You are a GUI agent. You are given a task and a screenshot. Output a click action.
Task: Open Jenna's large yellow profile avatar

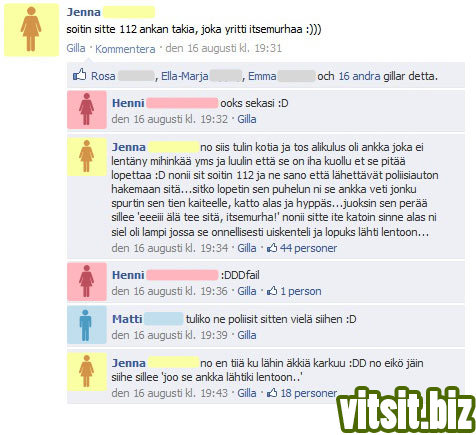(31, 30)
